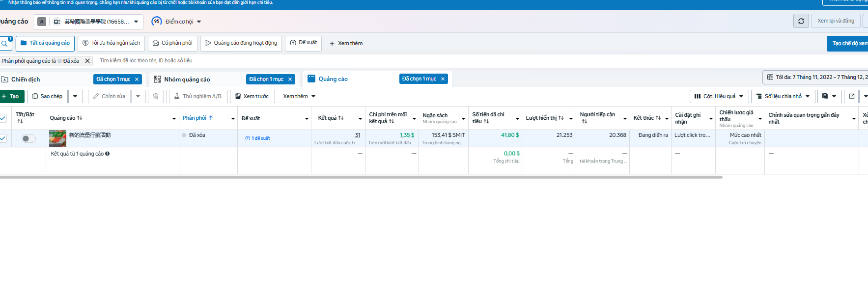Toggle the ad on/off switch
868x291 pixels.
29,138
